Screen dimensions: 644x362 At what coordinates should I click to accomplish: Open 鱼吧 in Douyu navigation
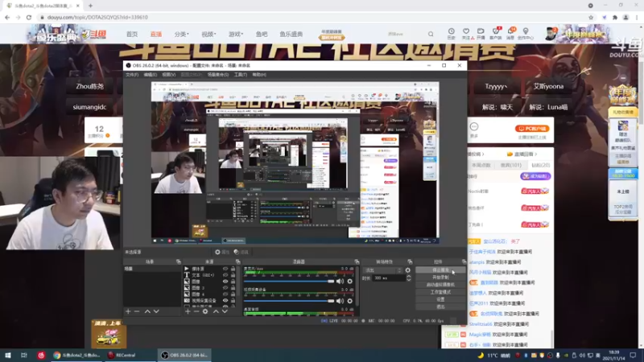pos(262,34)
